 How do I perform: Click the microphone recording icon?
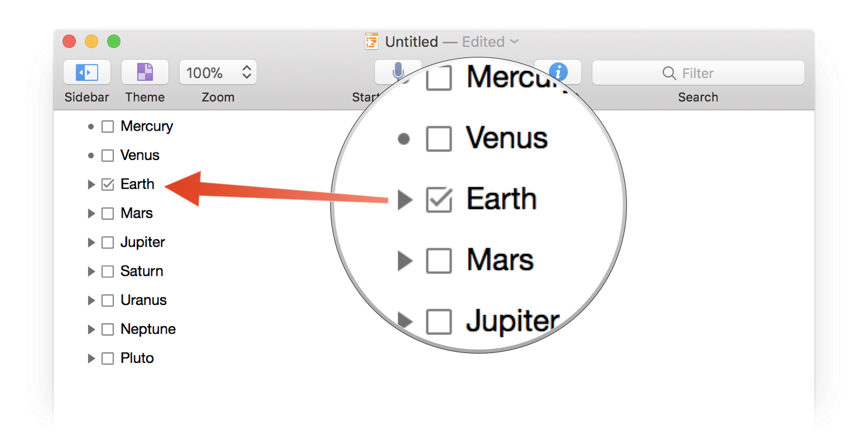[x=398, y=72]
